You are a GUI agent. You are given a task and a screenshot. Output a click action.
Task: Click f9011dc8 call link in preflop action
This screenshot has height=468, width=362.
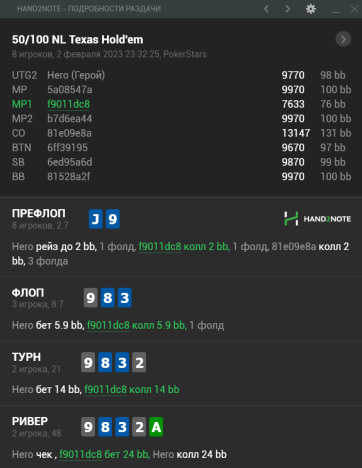[184, 247]
